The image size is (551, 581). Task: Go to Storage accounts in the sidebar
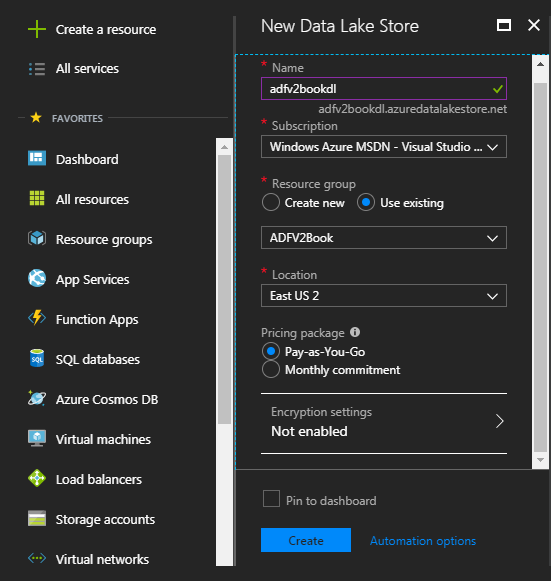(x=105, y=519)
